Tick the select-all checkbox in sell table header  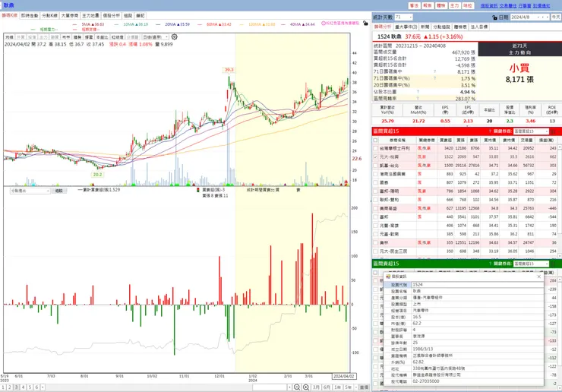pyautogui.click(x=375, y=273)
